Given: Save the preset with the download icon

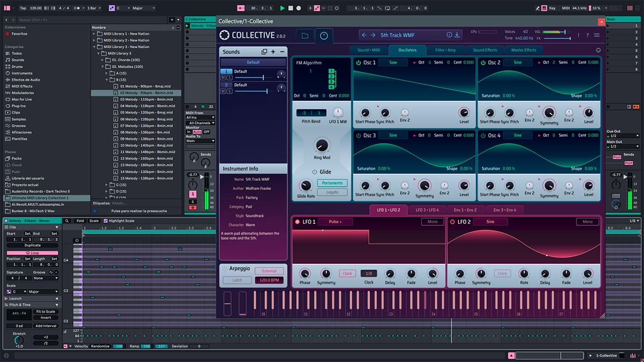Looking at the screenshot, I should click(457, 35).
